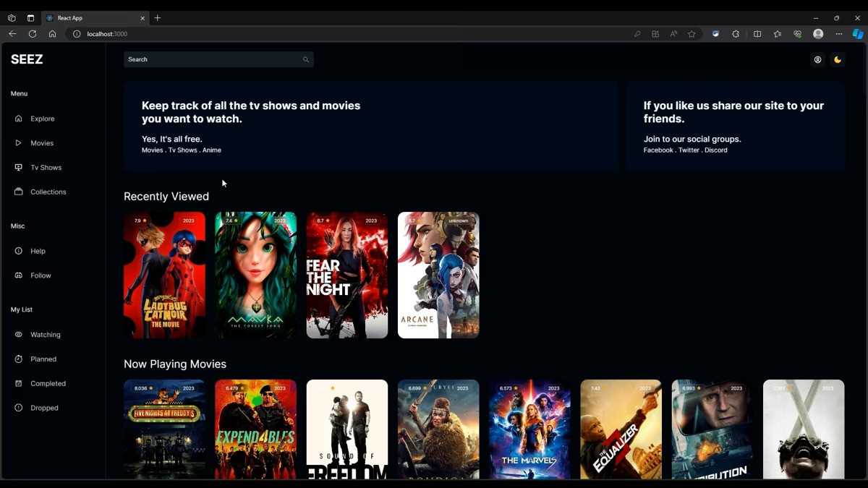The width and height of the screenshot is (868, 488).
Task: Open browser tab actions menu icon
Action: pyautogui.click(x=30, y=18)
